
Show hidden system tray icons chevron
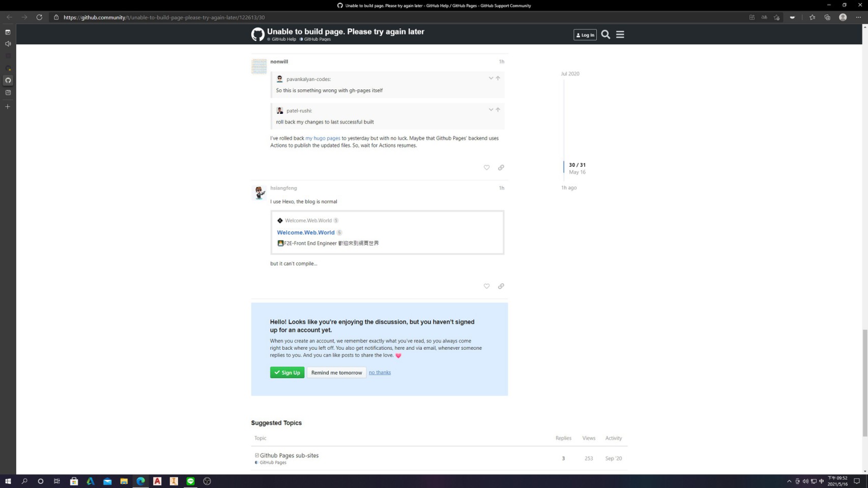coord(789,481)
